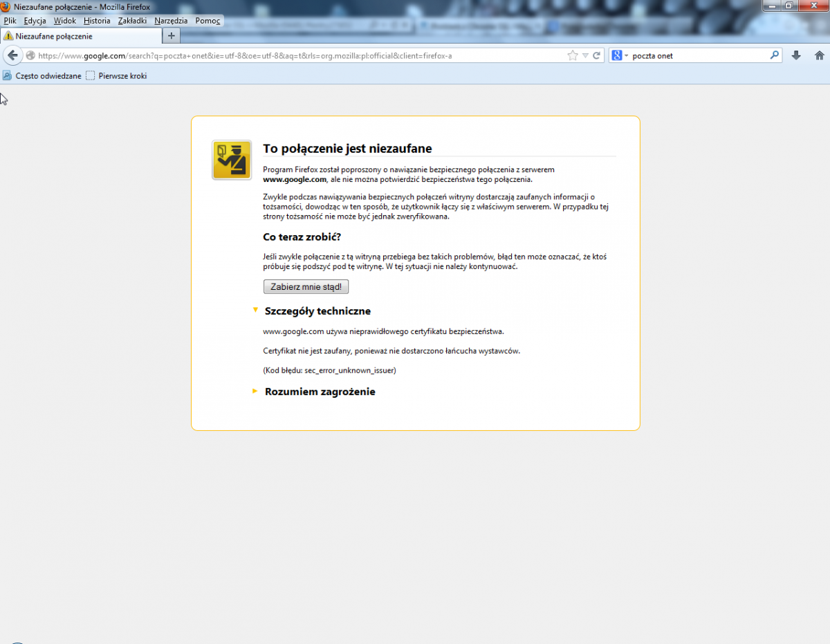Click the heading To połączenie jest niezaufane

[x=347, y=149]
